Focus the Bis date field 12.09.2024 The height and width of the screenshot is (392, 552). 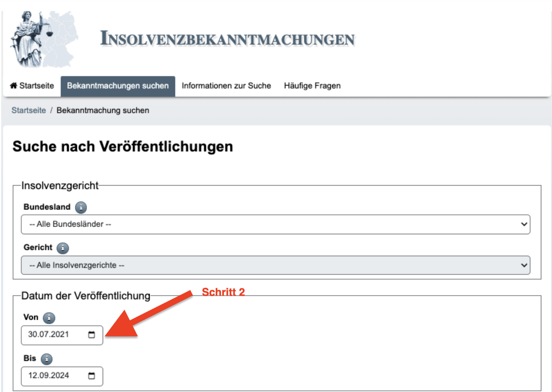[62, 376]
